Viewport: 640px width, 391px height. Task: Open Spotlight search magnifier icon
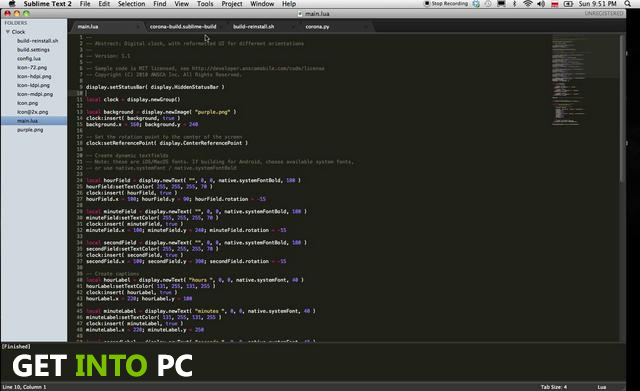pos(628,4)
